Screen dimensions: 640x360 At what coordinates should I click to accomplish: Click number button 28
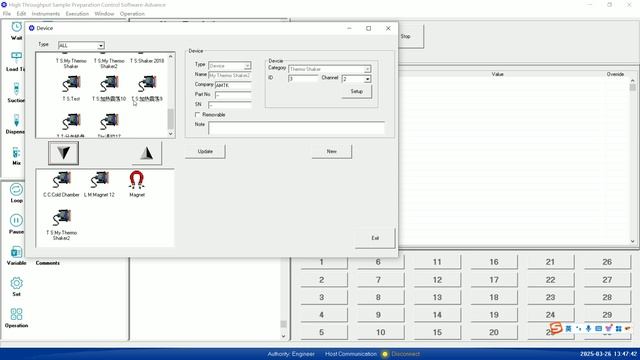click(607, 298)
